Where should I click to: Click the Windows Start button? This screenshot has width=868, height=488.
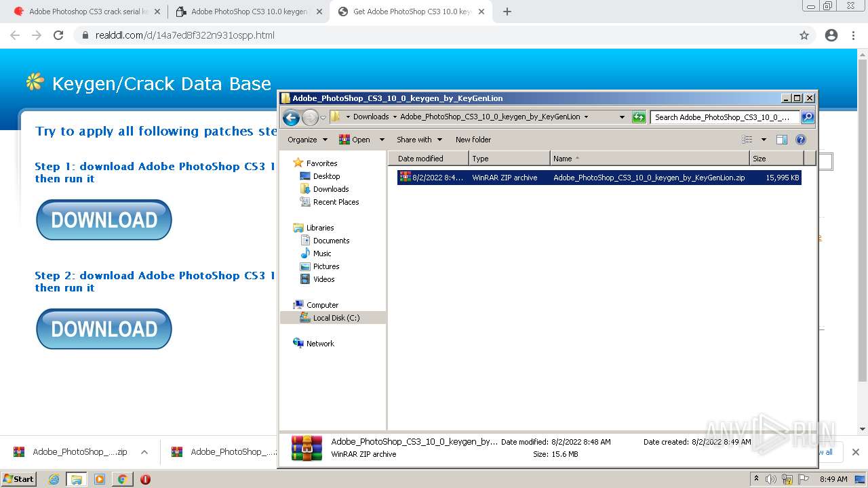coord(19,479)
